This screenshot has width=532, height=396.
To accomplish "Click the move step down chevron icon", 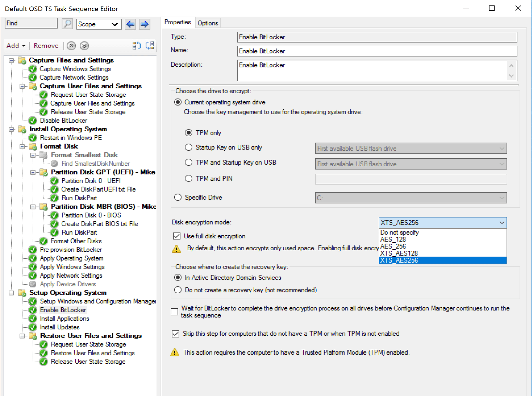I will [84, 46].
